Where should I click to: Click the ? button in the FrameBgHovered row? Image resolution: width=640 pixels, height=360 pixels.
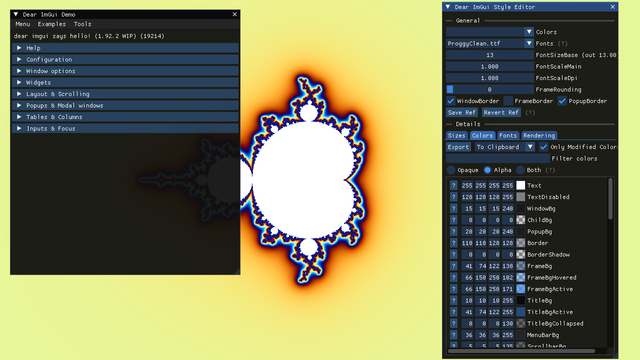453,277
